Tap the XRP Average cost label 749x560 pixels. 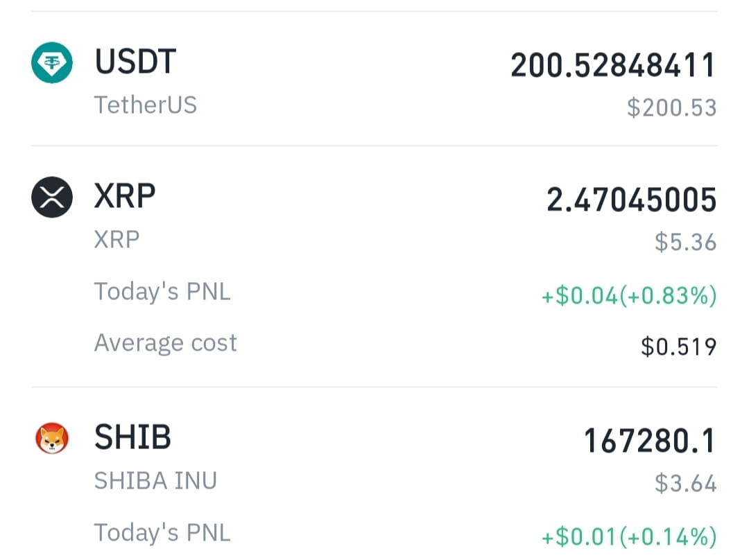[165, 343]
